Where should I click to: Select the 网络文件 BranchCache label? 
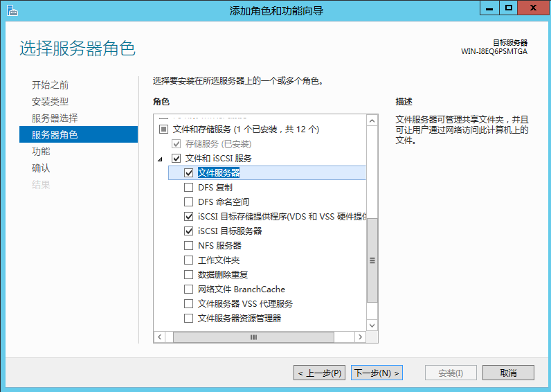[242, 289]
